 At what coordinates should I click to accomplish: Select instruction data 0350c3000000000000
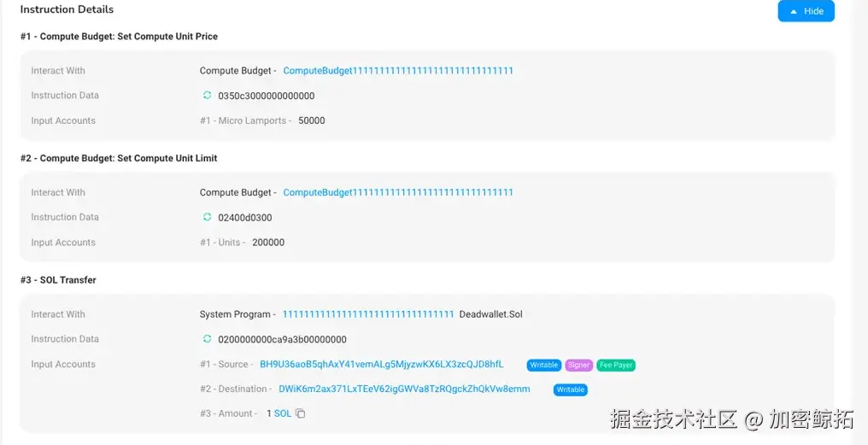[267, 96]
